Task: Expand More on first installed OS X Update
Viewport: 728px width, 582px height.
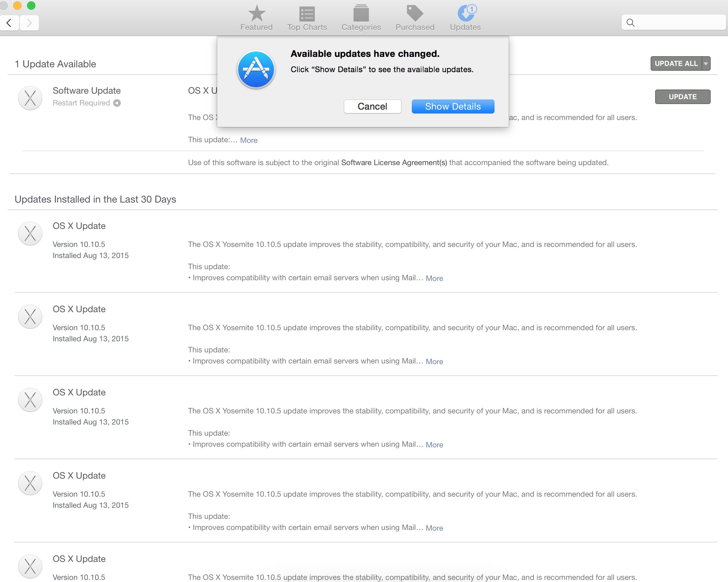Action: tap(434, 278)
